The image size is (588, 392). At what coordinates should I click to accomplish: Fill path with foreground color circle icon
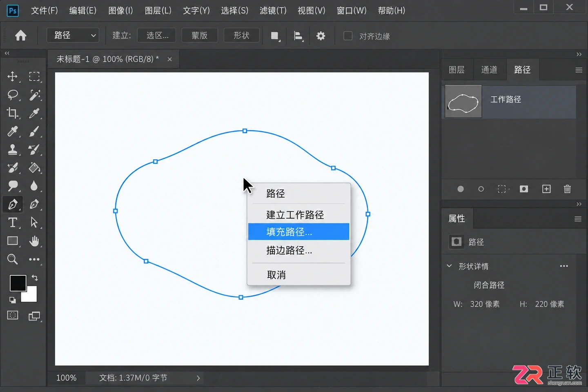[x=461, y=189]
